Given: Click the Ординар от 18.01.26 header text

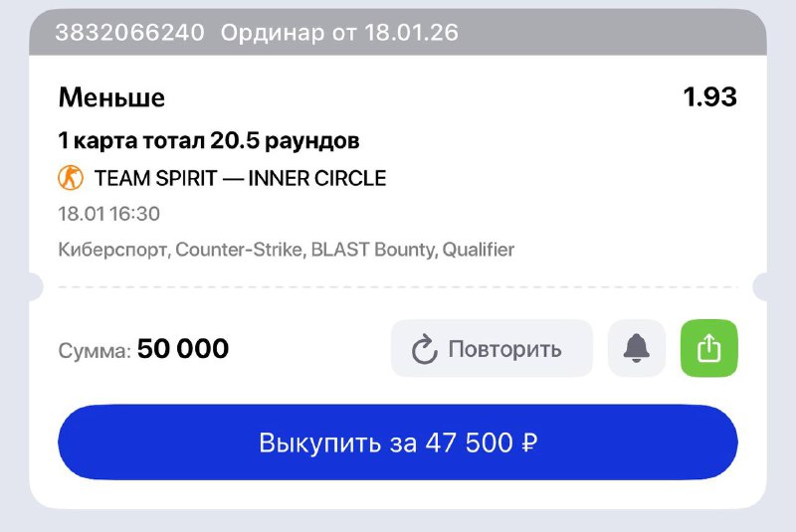Looking at the screenshot, I should click(x=339, y=33).
